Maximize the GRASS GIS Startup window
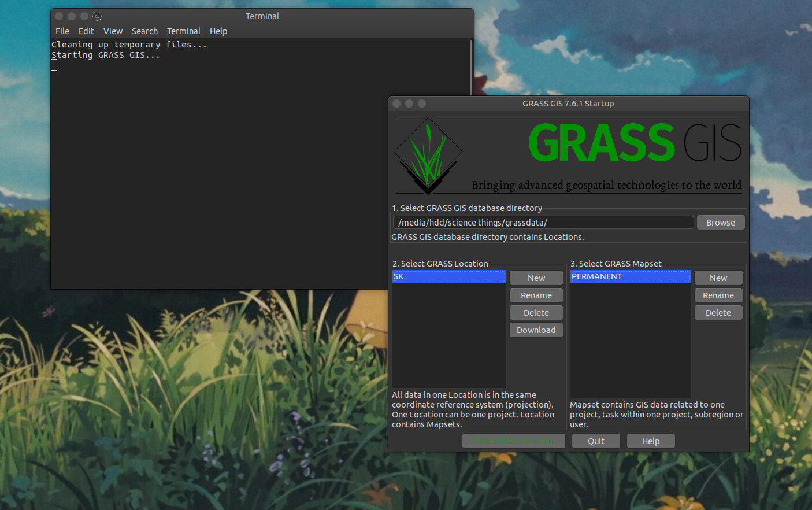 [422, 104]
